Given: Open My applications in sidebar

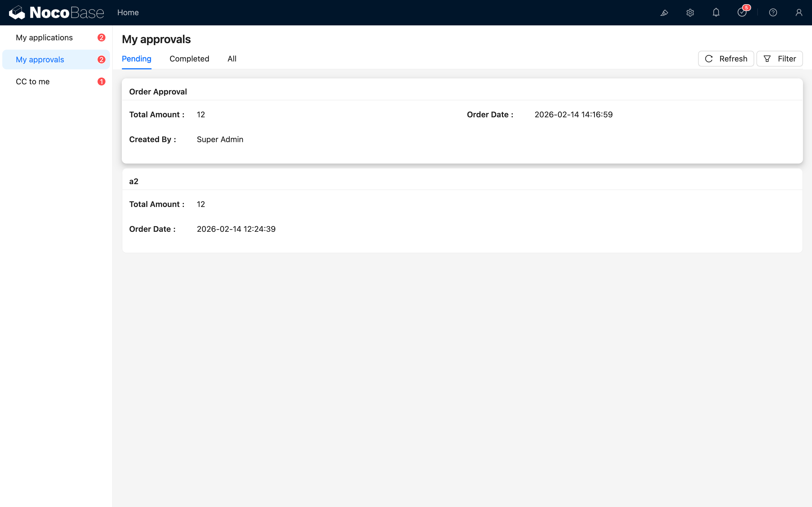Looking at the screenshot, I should tap(44, 38).
